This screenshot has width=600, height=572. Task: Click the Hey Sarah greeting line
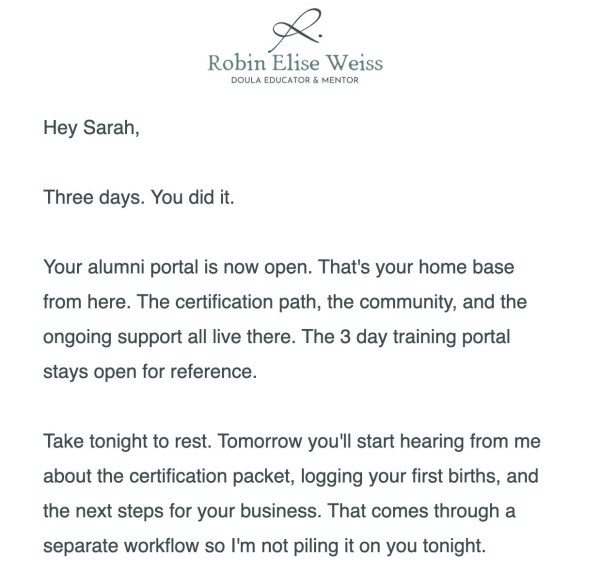(x=91, y=128)
